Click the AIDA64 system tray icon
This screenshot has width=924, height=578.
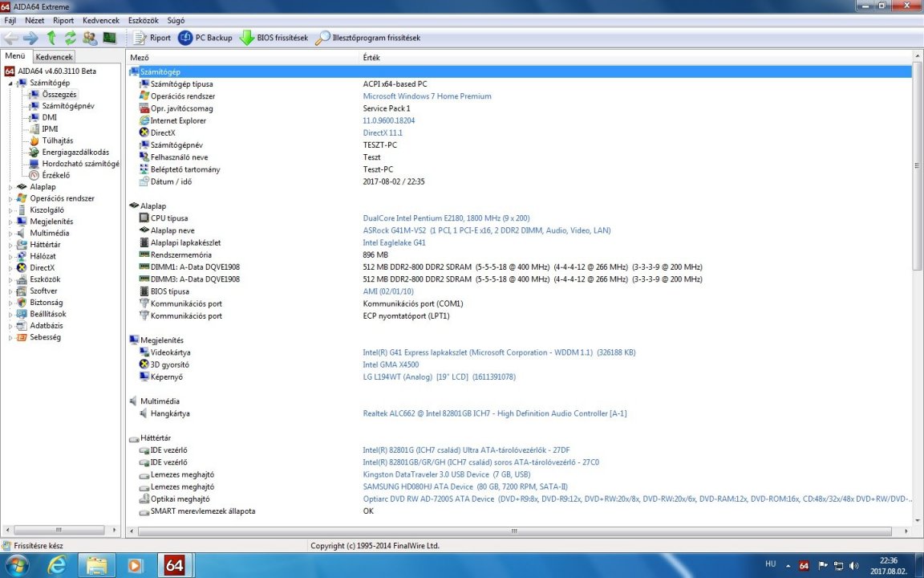click(x=804, y=566)
